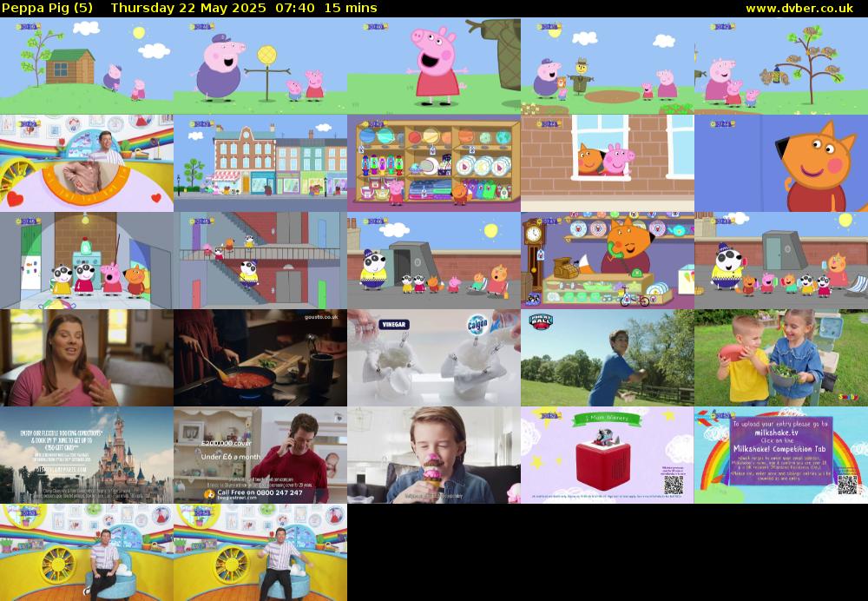Open the Calgon vinegar advert thumbnail
Screen dimensions: 868x601
[434, 358]
